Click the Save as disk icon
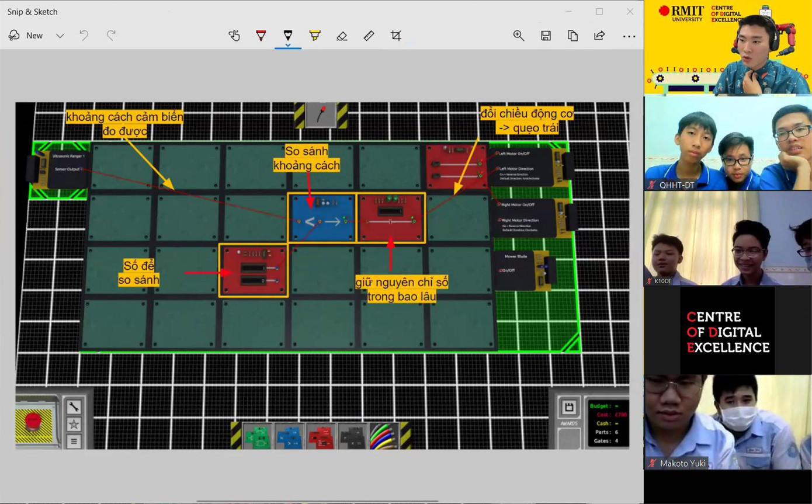The image size is (812, 504). pyautogui.click(x=546, y=36)
